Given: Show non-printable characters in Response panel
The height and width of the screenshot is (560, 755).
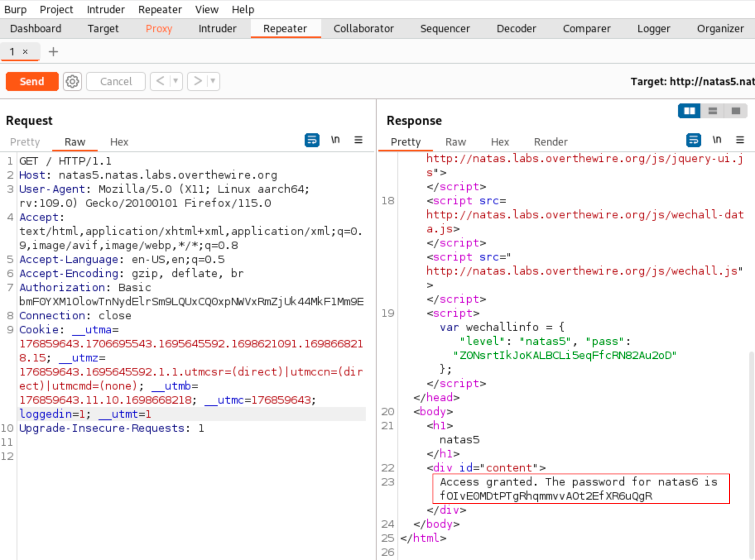Looking at the screenshot, I should click(717, 140).
